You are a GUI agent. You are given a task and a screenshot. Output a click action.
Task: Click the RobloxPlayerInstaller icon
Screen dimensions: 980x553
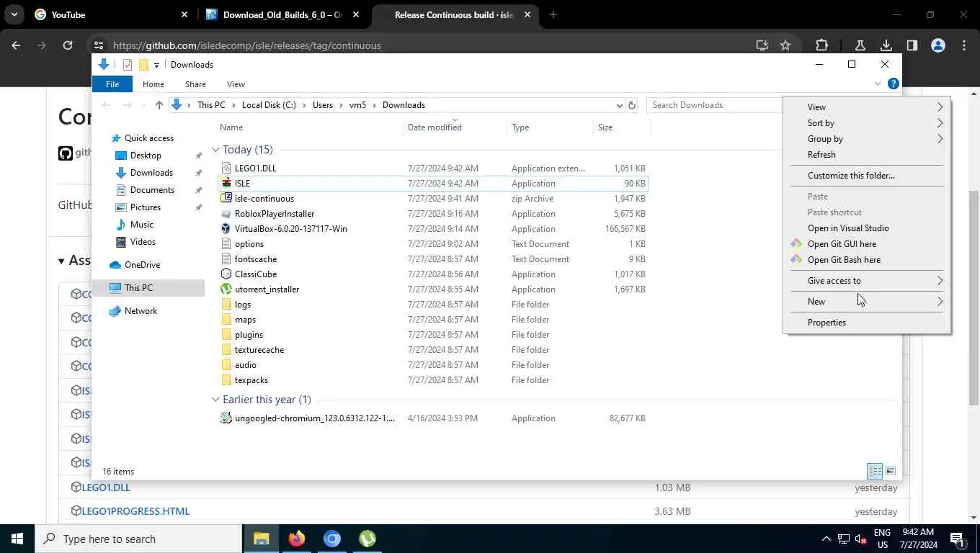point(226,213)
